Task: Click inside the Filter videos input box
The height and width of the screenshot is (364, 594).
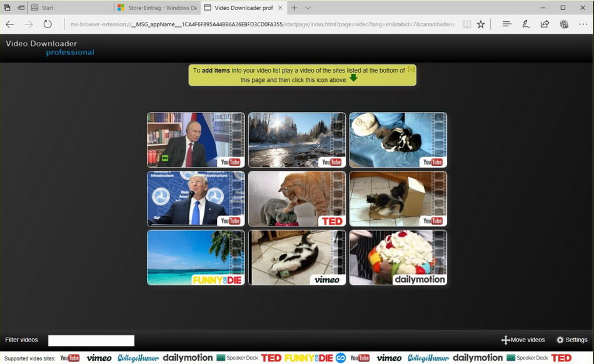Action: coord(90,340)
